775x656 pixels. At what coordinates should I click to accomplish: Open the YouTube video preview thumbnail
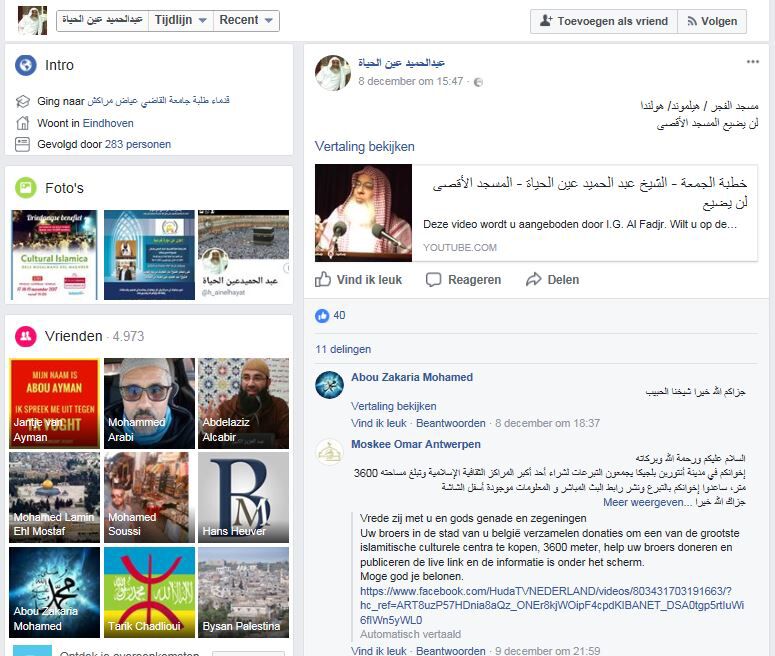(363, 213)
